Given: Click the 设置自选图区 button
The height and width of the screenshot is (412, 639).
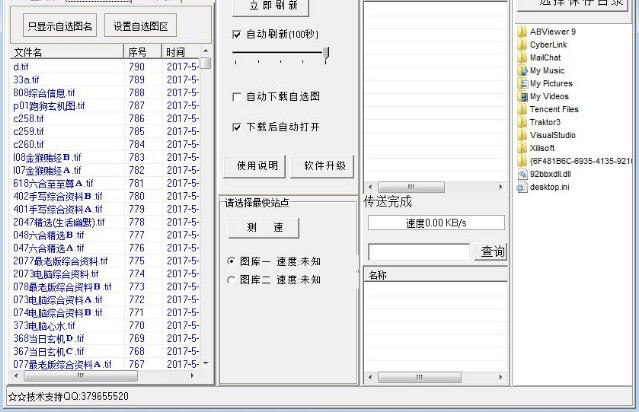Looking at the screenshot, I should coord(141,26).
